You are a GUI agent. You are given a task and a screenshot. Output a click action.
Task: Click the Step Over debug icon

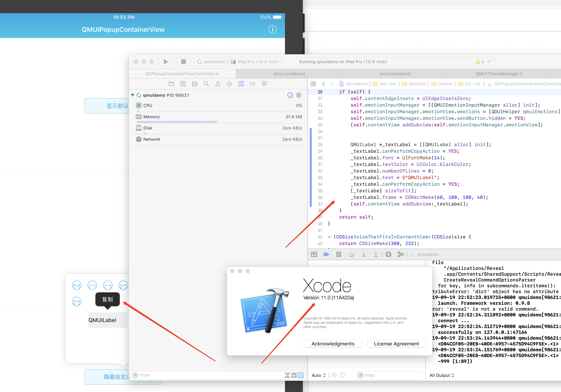point(352,254)
